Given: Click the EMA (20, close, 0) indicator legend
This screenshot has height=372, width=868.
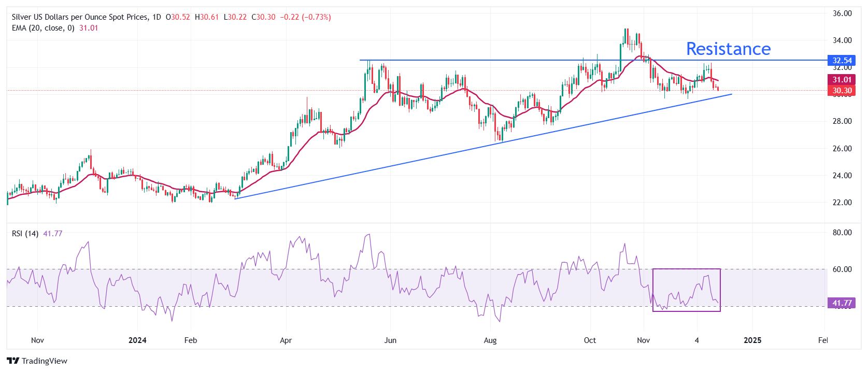Looking at the screenshot, I should tap(43, 28).
